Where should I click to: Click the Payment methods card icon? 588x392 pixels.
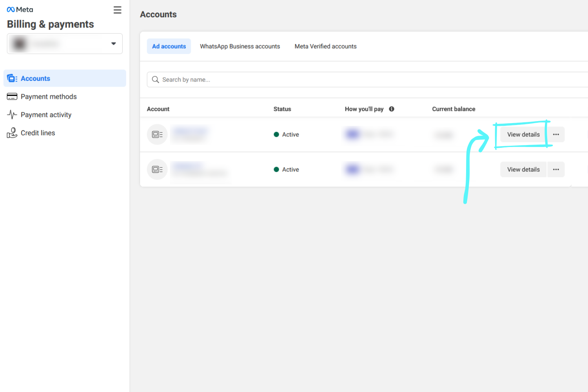(x=12, y=96)
